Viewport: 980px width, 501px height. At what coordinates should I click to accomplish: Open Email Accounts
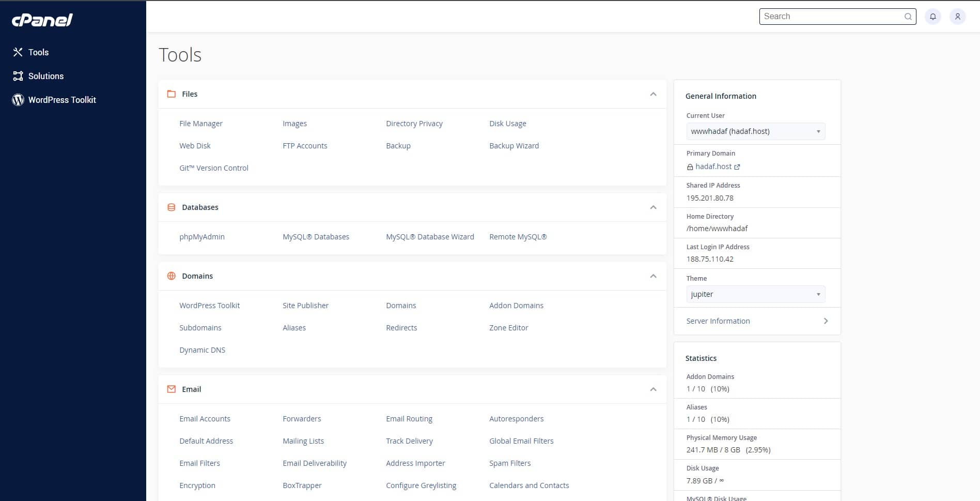(x=205, y=419)
